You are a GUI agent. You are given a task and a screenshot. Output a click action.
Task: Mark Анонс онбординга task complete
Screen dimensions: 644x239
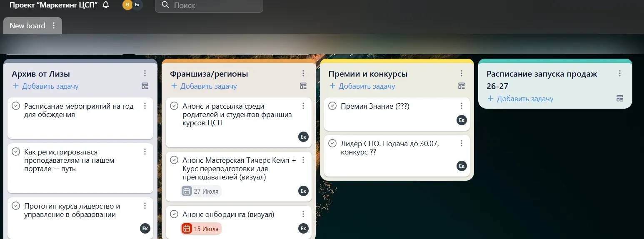pyautogui.click(x=174, y=214)
